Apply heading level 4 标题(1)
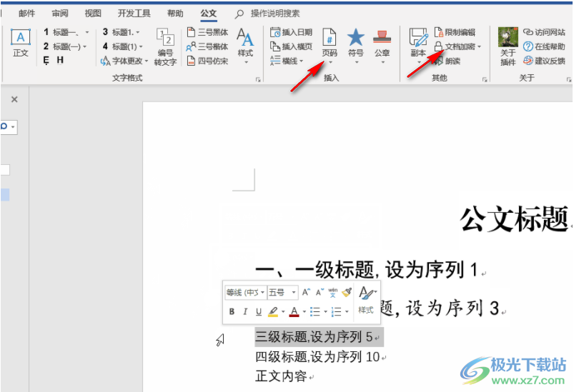This screenshot has width=574, height=392. (123, 46)
